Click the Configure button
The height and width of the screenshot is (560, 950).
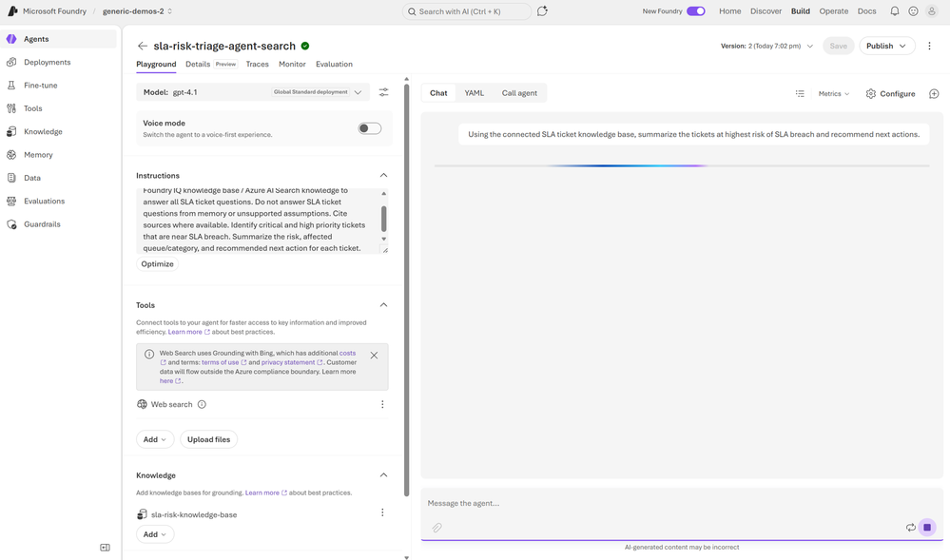[x=890, y=93]
